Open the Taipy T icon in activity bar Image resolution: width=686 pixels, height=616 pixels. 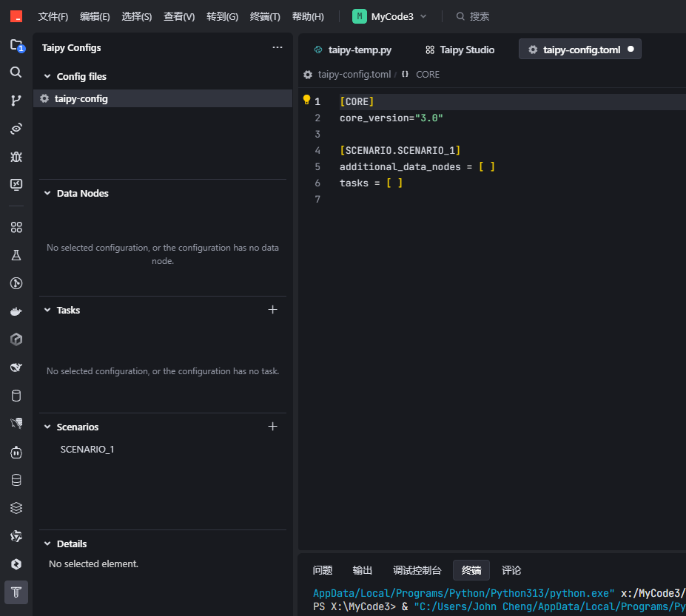pyautogui.click(x=16, y=592)
